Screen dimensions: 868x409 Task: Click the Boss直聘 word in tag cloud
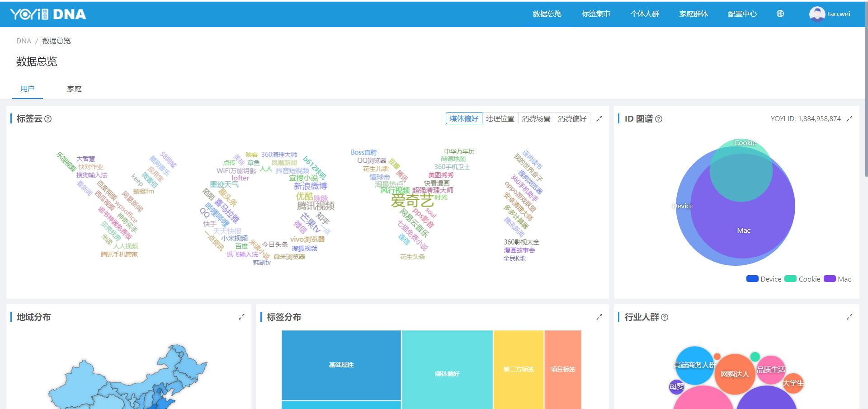tap(363, 152)
